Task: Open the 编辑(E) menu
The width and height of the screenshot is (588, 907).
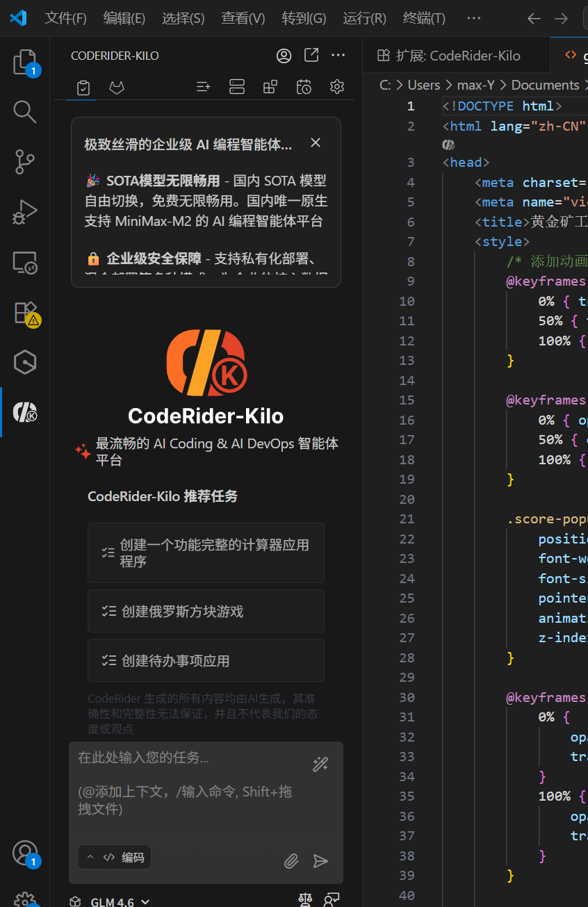Action: click(x=124, y=19)
